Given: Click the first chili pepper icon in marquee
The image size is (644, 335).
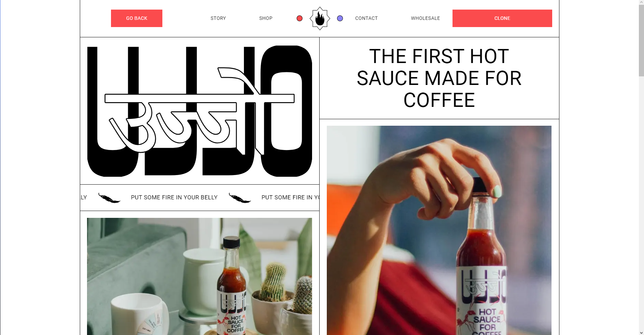Looking at the screenshot, I should [x=109, y=198].
